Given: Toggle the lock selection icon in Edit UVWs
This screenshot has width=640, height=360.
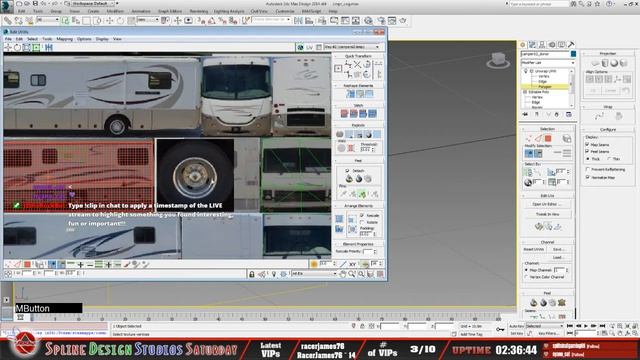Looking at the screenshot, I should pyautogui.click(x=252, y=274).
